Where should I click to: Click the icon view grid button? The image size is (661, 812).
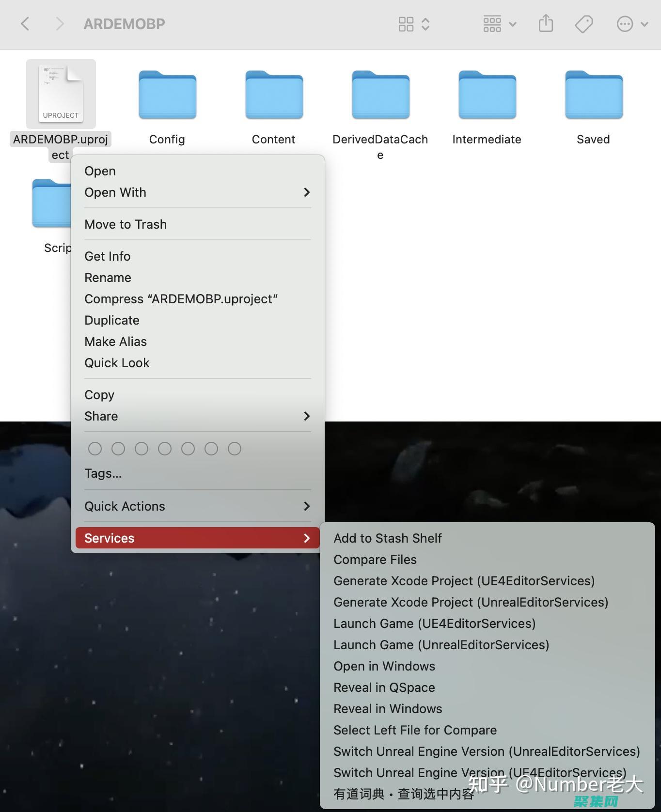coord(406,24)
